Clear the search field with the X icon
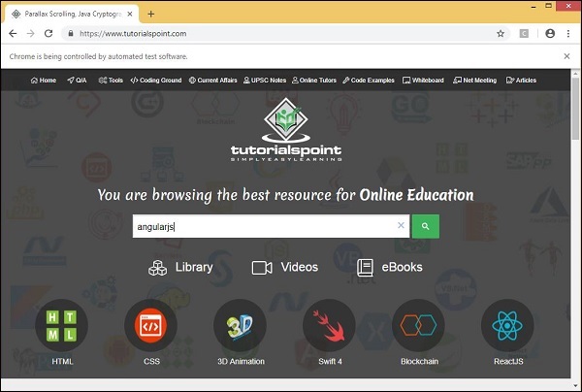582x392 pixels. pyautogui.click(x=401, y=226)
